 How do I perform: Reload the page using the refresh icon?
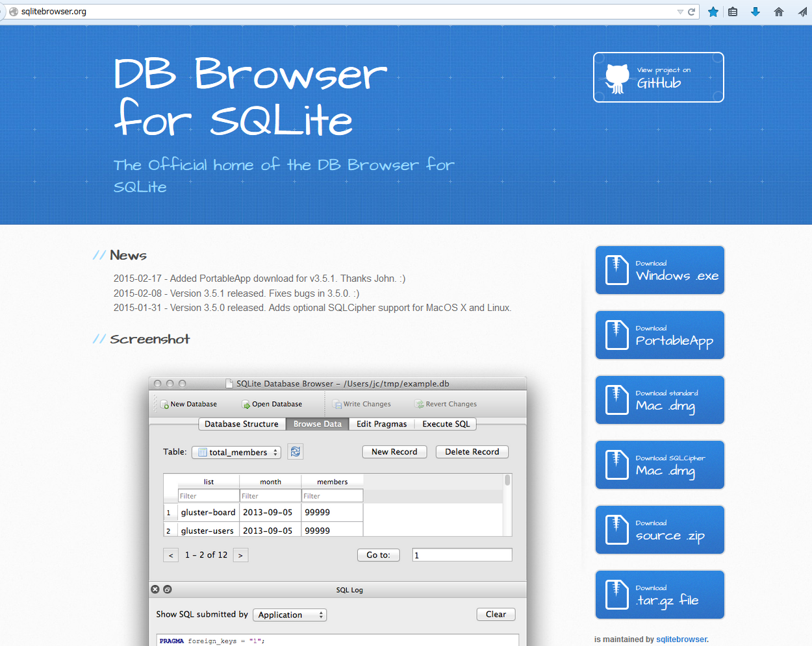click(x=692, y=12)
